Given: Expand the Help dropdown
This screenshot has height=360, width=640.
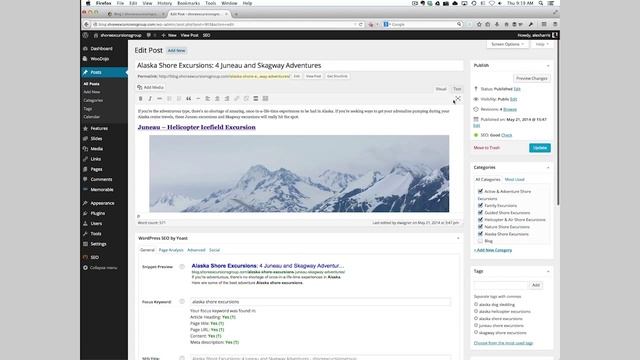Looking at the screenshot, I should click(x=542, y=44).
